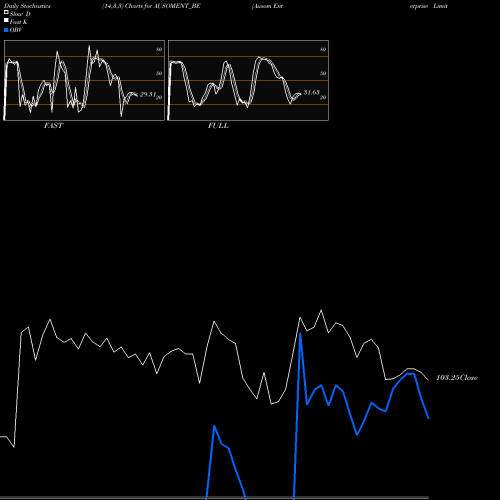The height and width of the screenshot is (500, 500).
Task: Click the 29.51 value on FAST chart
Action: click(x=148, y=94)
